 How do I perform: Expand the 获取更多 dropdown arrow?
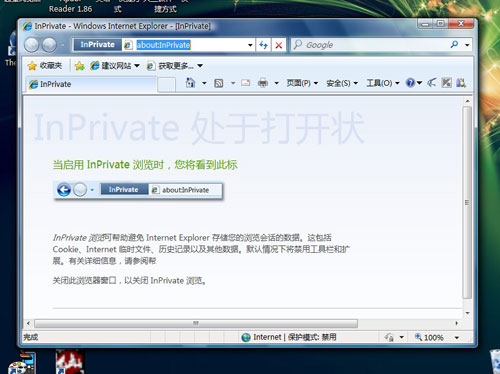tap(200, 66)
